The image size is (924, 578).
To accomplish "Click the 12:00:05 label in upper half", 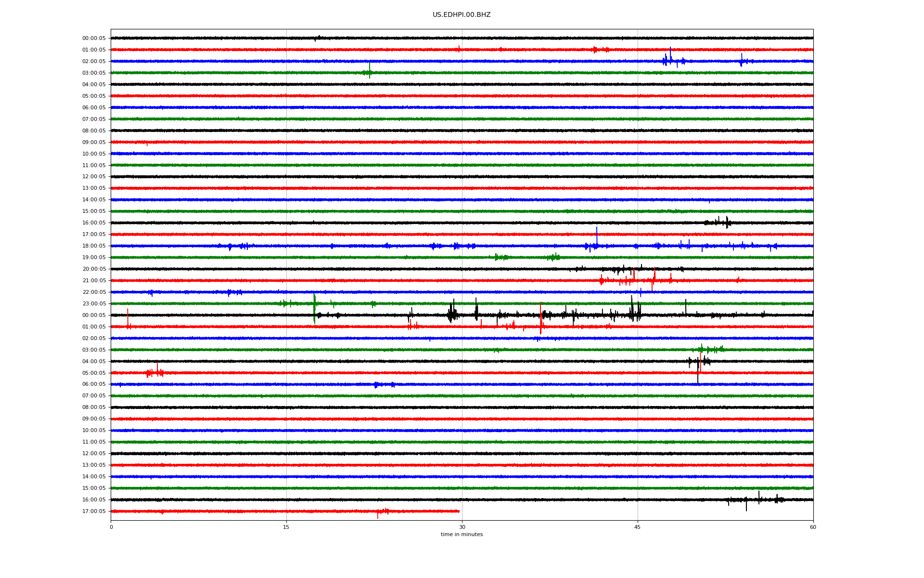I will coord(94,177).
